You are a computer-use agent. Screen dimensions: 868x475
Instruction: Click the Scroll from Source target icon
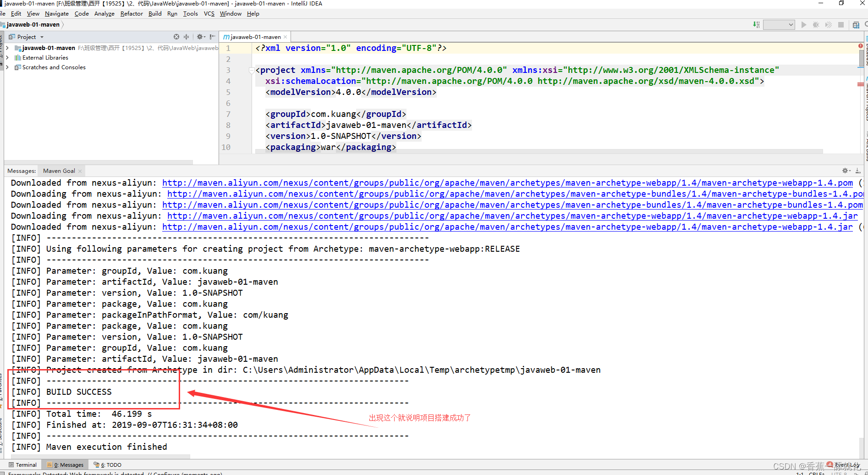coord(176,37)
